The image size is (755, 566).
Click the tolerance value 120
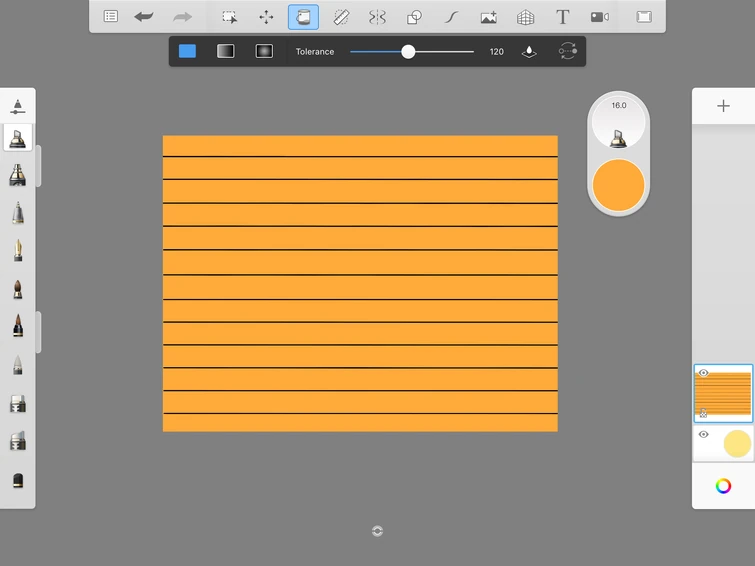point(496,52)
